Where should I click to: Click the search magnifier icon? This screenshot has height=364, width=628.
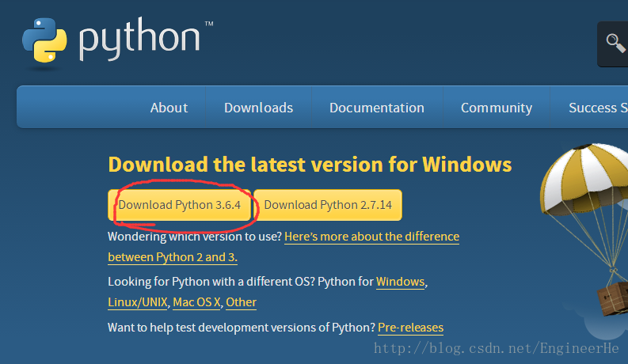615,44
